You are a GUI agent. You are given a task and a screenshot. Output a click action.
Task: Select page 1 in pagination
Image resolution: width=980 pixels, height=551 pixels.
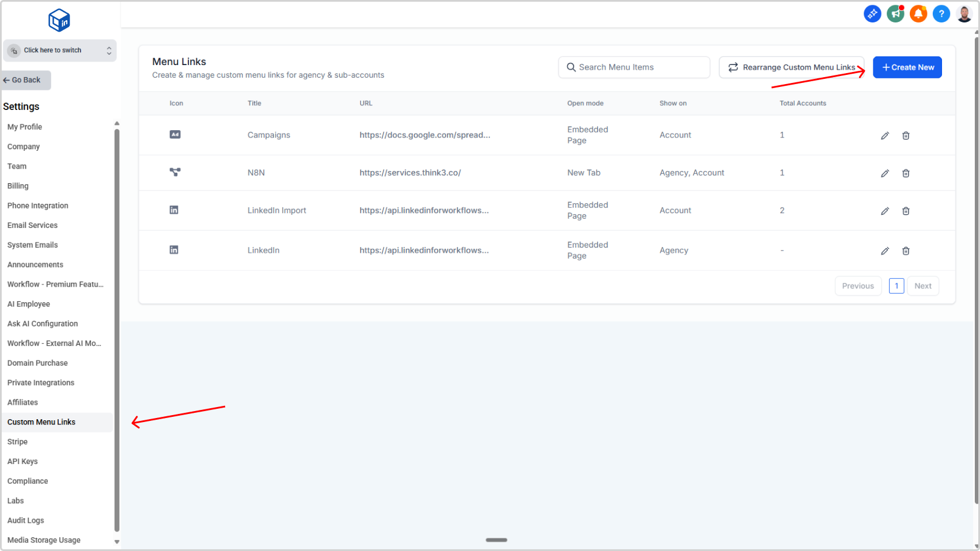coord(896,286)
